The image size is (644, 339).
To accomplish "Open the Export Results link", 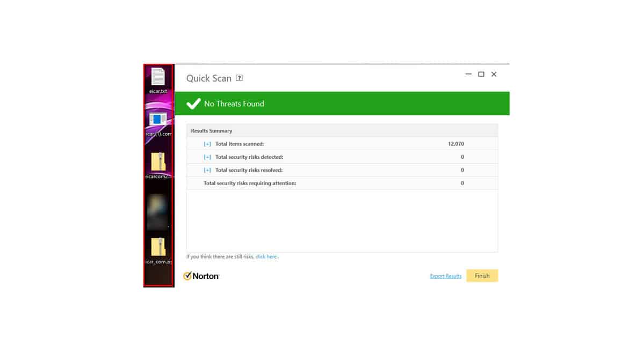I will [446, 276].
